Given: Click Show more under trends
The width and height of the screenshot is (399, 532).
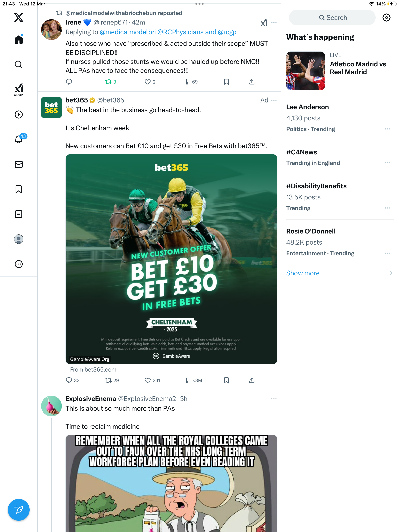Looking at the screenshot, I should coord(303,273).
